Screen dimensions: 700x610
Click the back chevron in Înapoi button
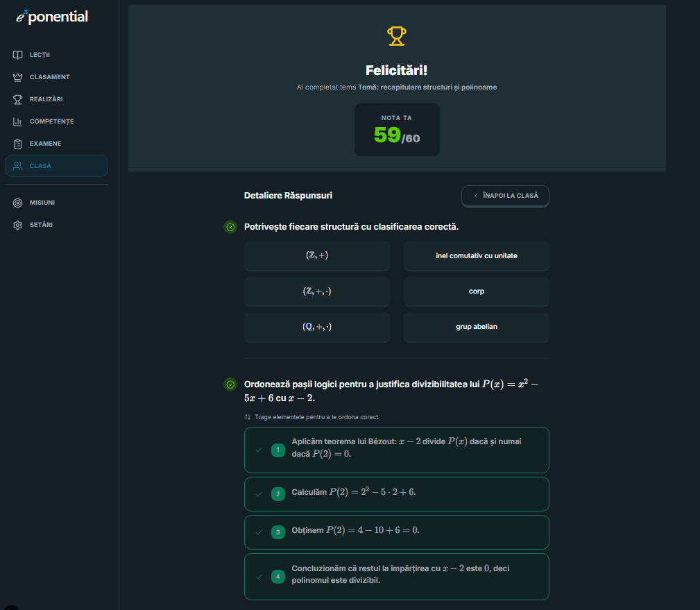coord(476,196)
